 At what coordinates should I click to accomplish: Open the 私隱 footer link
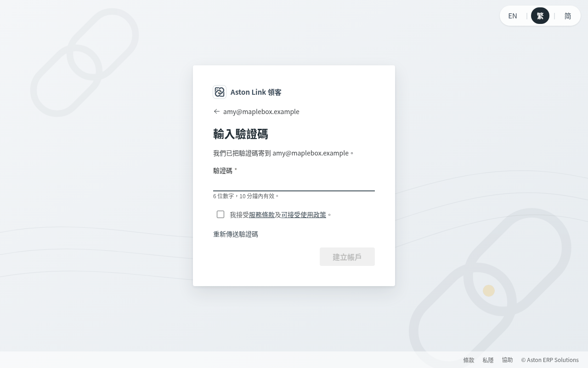(x=488, y=360)
